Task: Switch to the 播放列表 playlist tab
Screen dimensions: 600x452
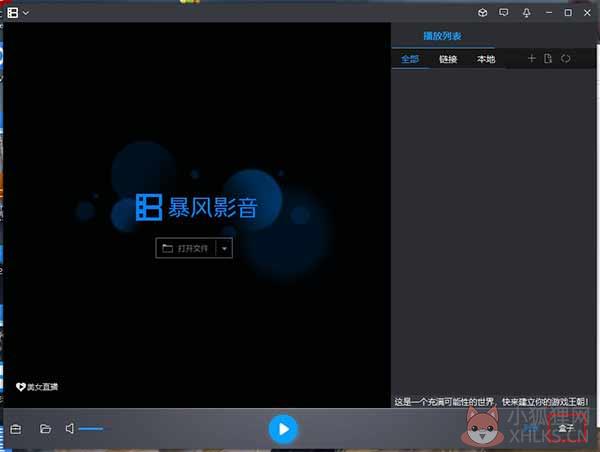Action: [442, 36]
